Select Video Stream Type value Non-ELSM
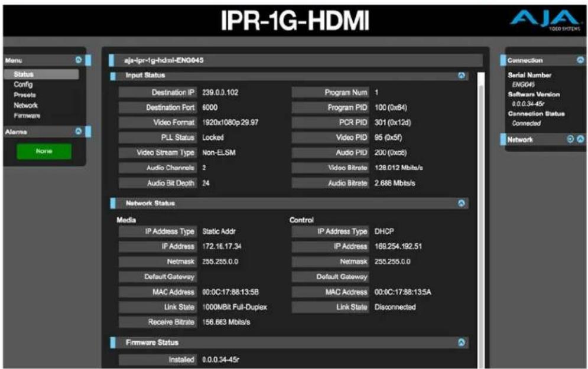588x369 pixels. point(219,152)
